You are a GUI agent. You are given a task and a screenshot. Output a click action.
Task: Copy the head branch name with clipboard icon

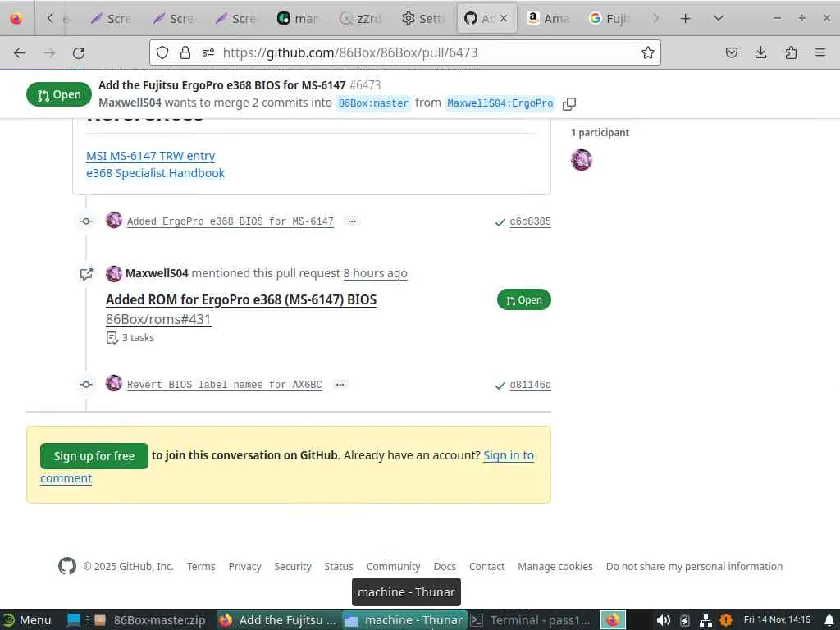(x=569, y=104)
